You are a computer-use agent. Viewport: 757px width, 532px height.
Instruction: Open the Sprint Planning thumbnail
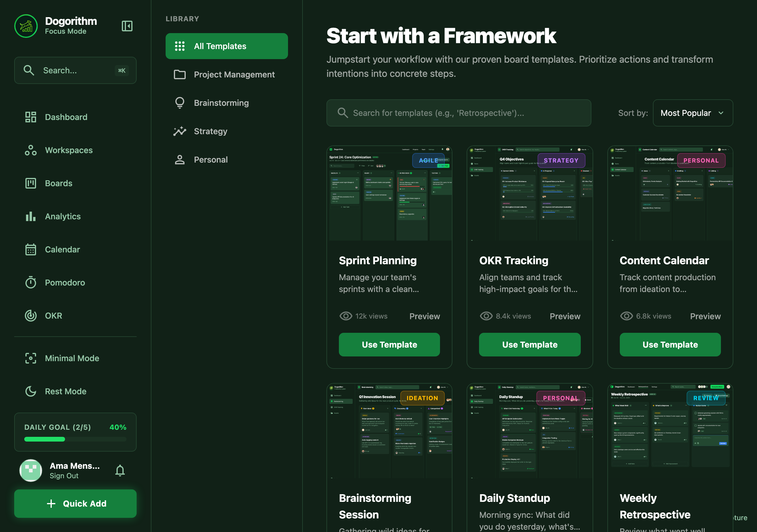pyautogui.click(x=389, y=194)
